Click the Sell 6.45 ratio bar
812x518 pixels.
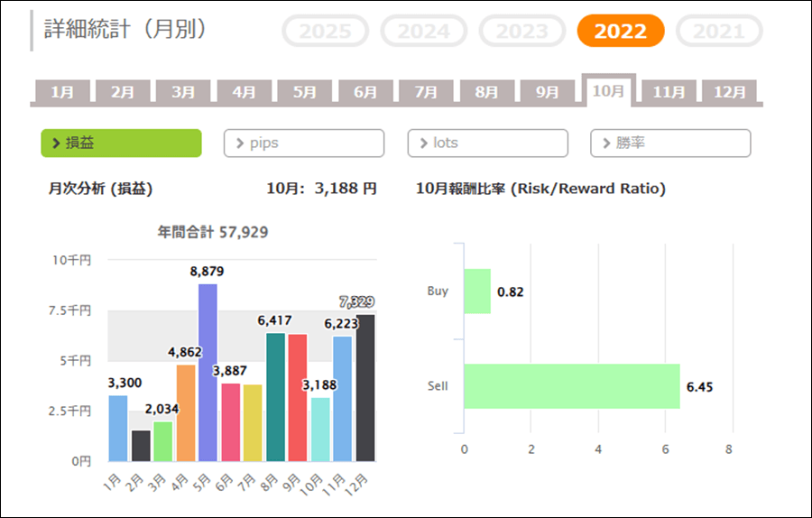(x=571, y=386)
